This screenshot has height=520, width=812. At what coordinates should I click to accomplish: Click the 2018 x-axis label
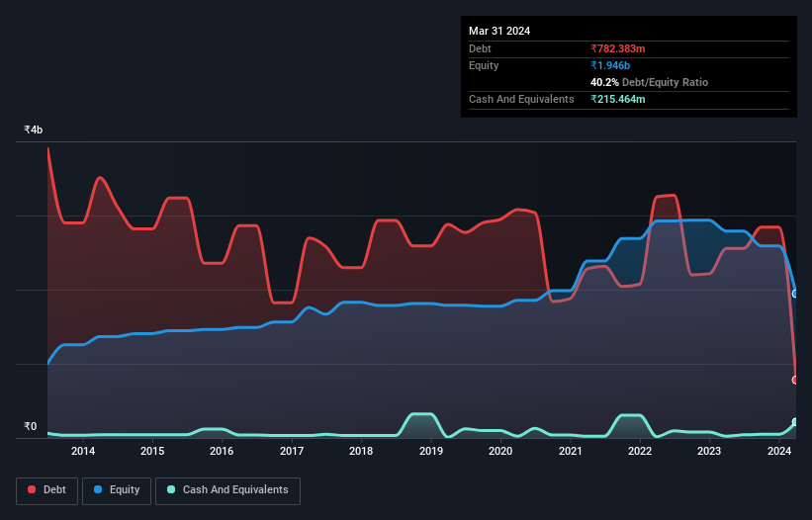click(x=361, y=451)
